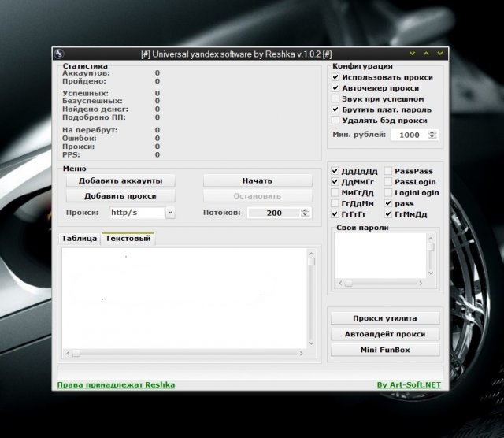The image size is (504, 438).
Task: Click the Добавить прокси button
Action: tap(120, 196)
